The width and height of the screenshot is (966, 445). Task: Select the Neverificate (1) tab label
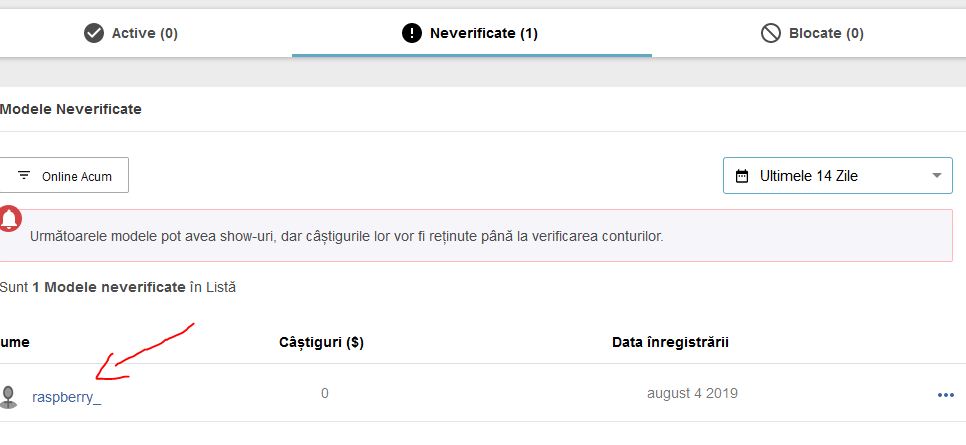pos(483,33)
